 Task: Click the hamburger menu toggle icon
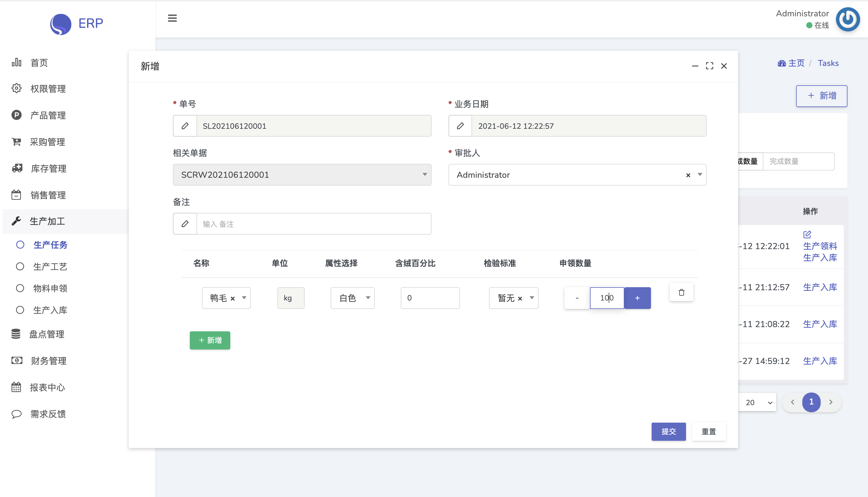[172, 18]
